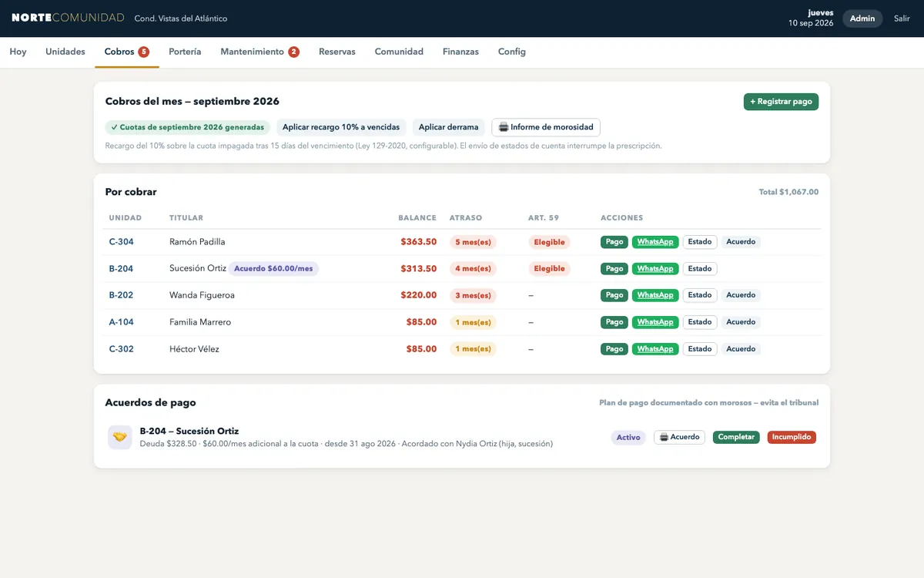Image resolution: width=924 pixels, height=578 pixels.
Task: Create Acuerdo for Wanda Figueroa
Action: pyautogui.click(x=741, y=295)
